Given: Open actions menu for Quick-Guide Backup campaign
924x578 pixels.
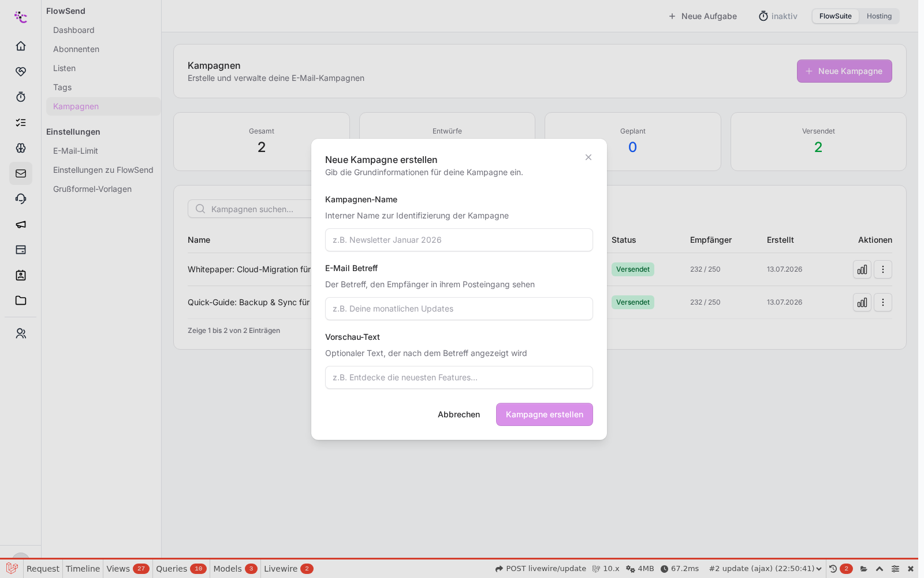Looking at the screenshot, I should click(x=883, y=302).
